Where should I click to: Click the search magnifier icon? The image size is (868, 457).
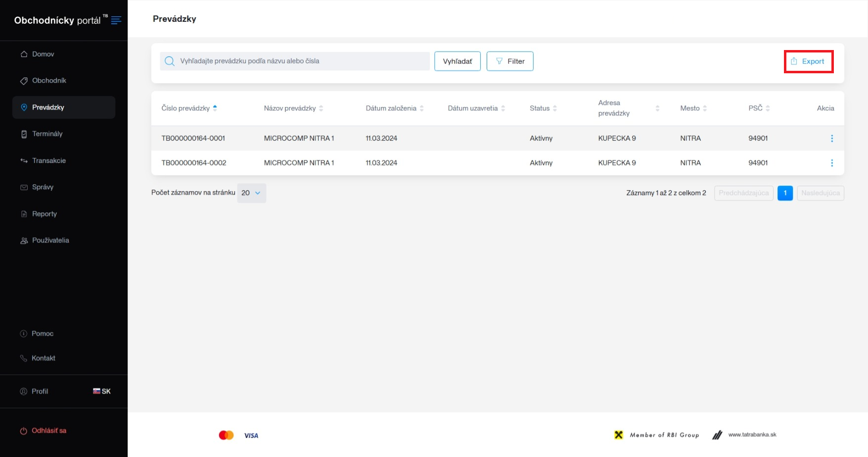[170, 61]
